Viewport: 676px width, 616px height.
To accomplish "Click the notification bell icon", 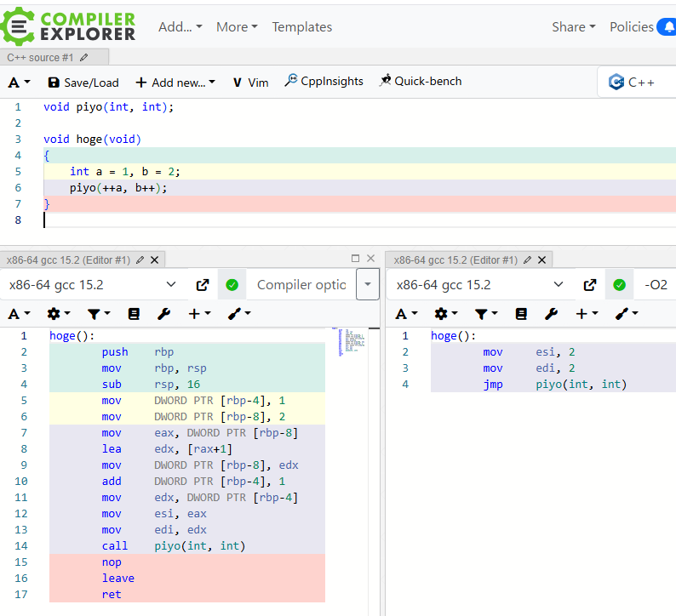I will [x=668, y=26].
